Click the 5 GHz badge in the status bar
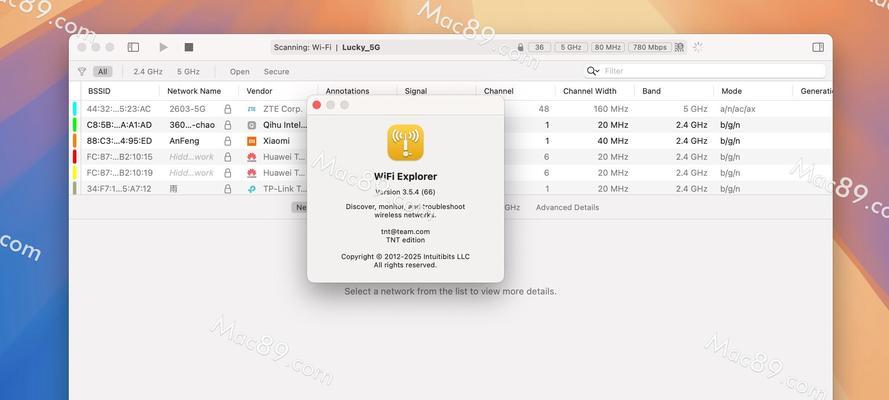The height and width of the screenshot is (400, 889). (571, 48)
